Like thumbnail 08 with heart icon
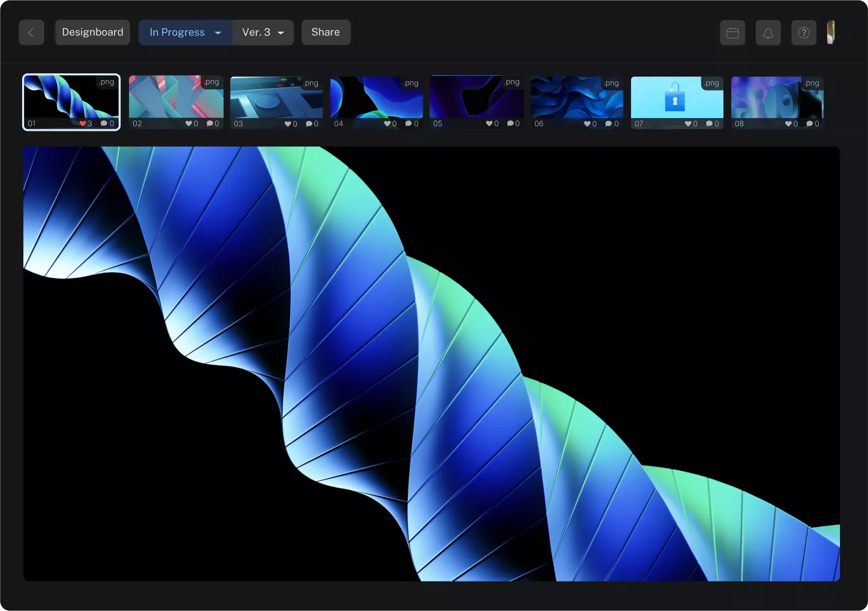This screenshot has height=611, width=868. pyautogui.click(x=788, y=123)
